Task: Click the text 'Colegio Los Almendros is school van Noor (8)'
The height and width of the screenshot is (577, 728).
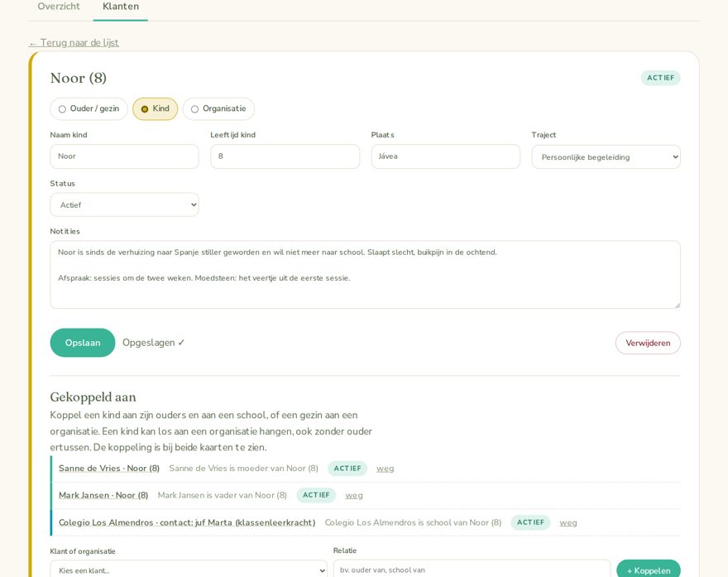Action: pyautogui.click(x=413, y=522)
